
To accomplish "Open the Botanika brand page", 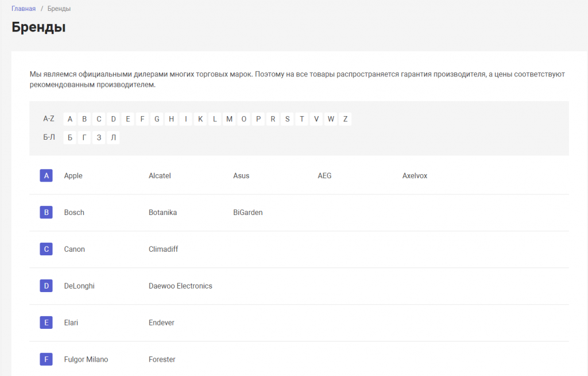I will [163, 213].
